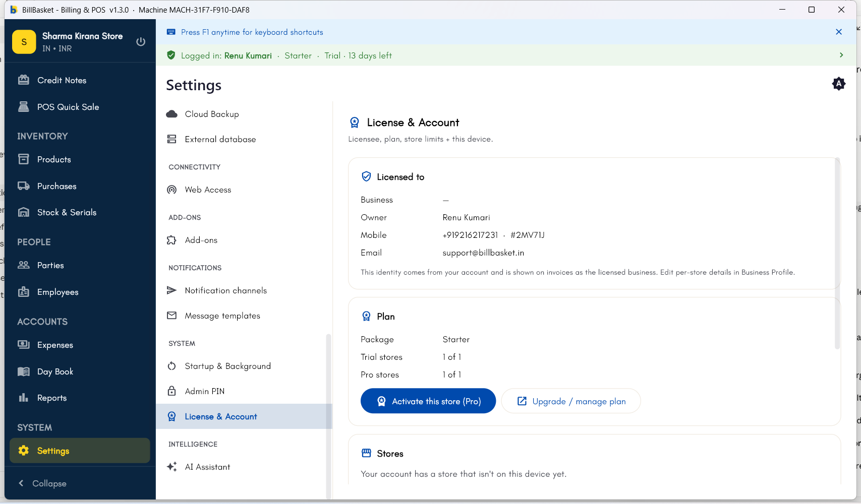Go to Products in the sidebar

[x=80, y=159]
